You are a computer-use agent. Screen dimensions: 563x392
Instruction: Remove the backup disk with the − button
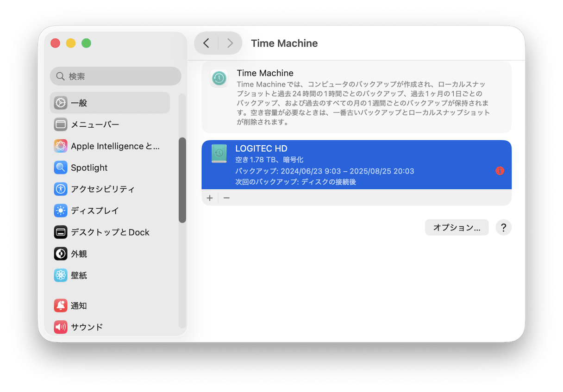(x=226, y=198)
